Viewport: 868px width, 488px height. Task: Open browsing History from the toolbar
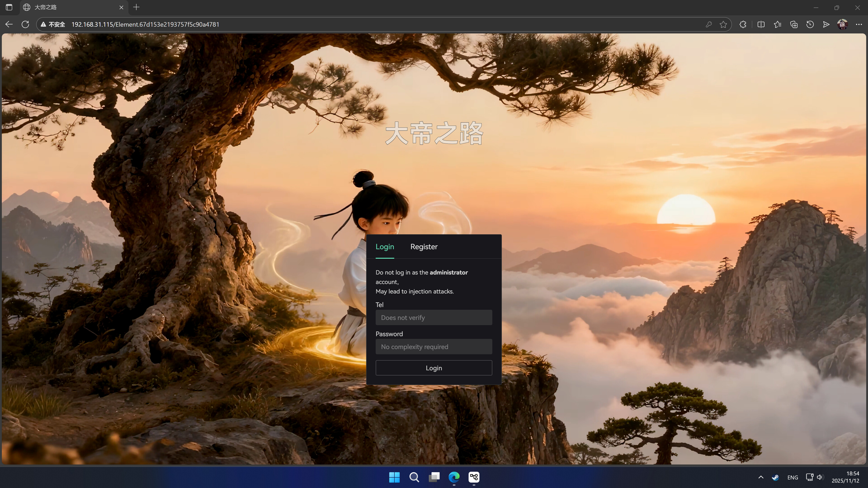tap(810, 24)
